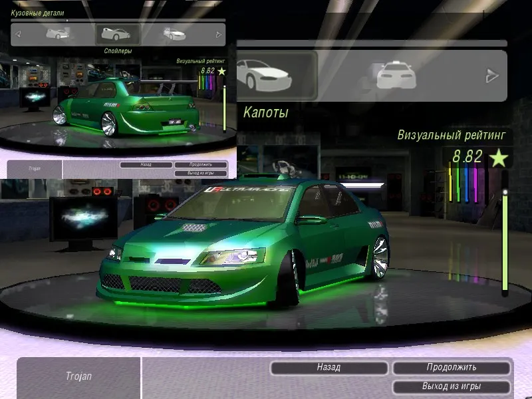Select the hood (Капоты) car icon
This screenshot has width=532, height=399.
tap(264, 75)
